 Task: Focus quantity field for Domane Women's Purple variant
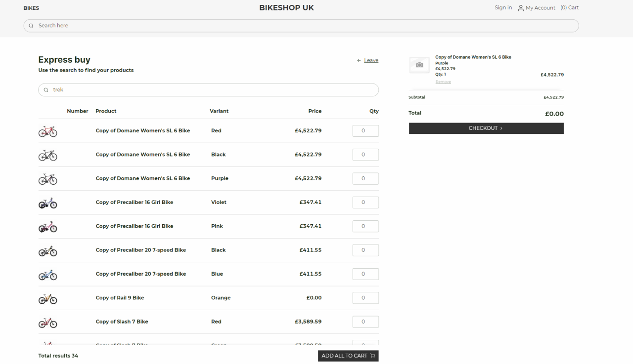point(365,179)
